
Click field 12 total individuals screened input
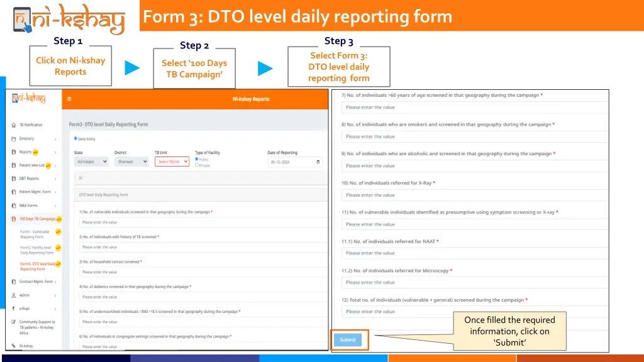[475, 312]
